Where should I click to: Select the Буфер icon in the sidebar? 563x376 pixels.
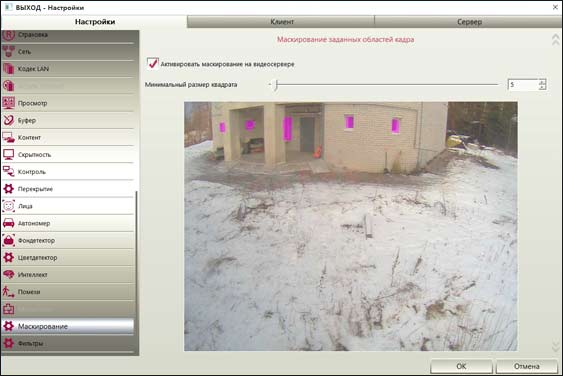tap(9, 120)
